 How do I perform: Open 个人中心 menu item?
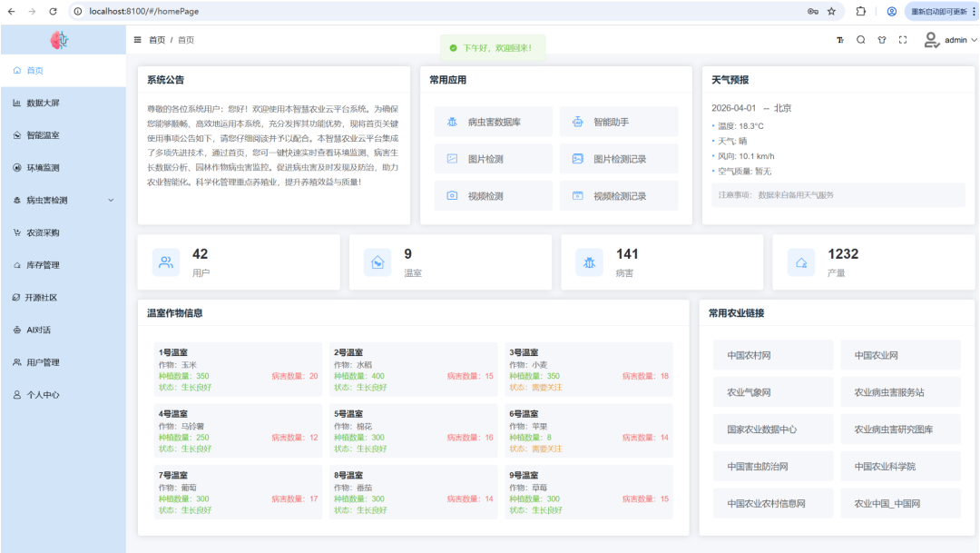click(64, 395)
